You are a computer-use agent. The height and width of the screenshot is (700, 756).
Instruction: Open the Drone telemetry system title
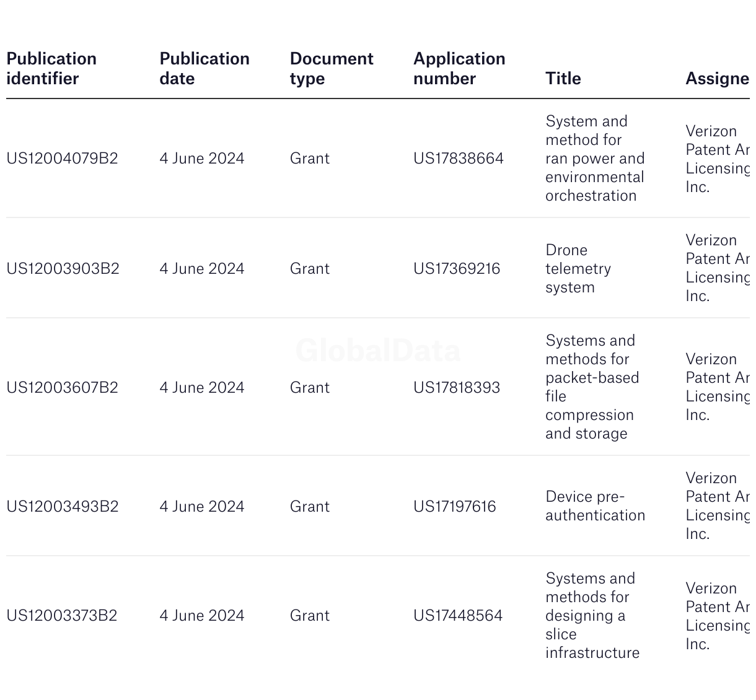(578, 269)
